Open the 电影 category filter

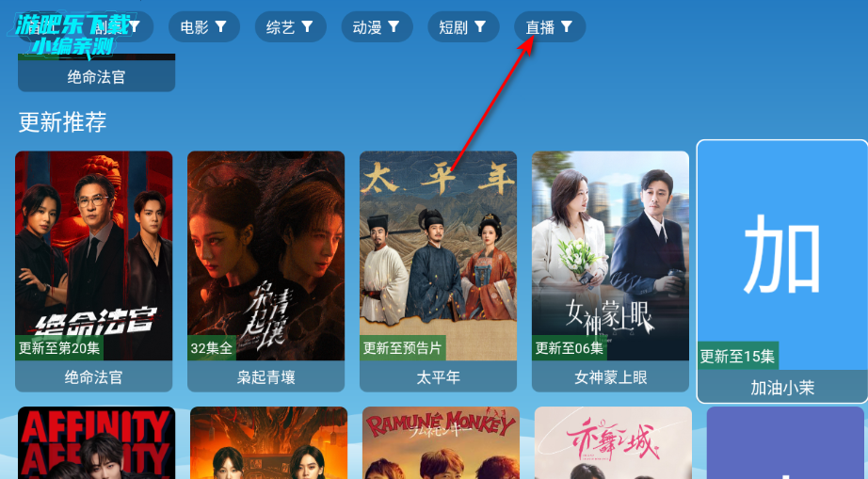204,26
